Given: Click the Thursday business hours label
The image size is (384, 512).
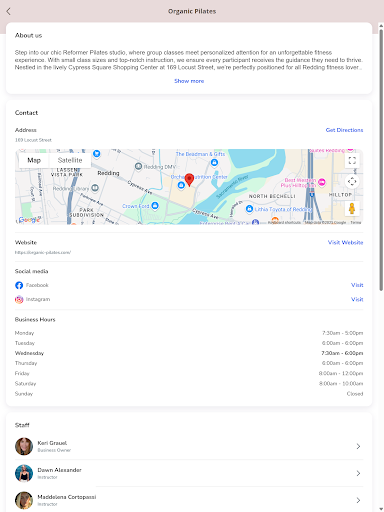Looking at the screenshot, I should (x=26, y=363).
